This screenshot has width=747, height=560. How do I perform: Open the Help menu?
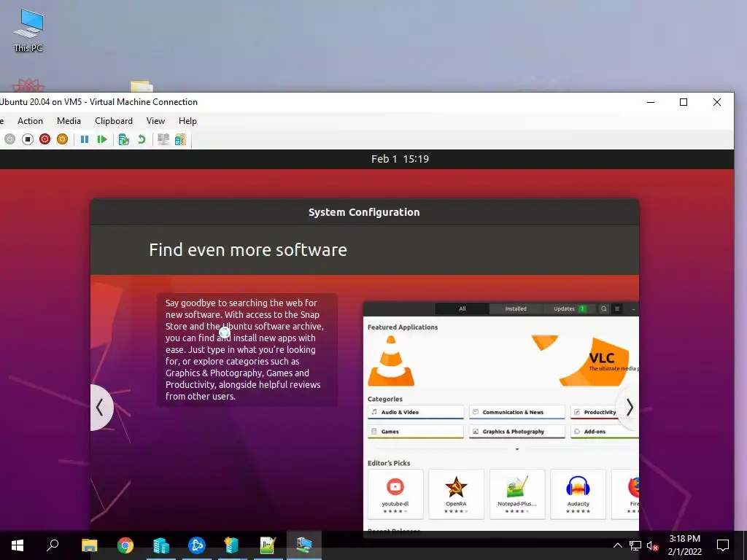coord(187,121)
